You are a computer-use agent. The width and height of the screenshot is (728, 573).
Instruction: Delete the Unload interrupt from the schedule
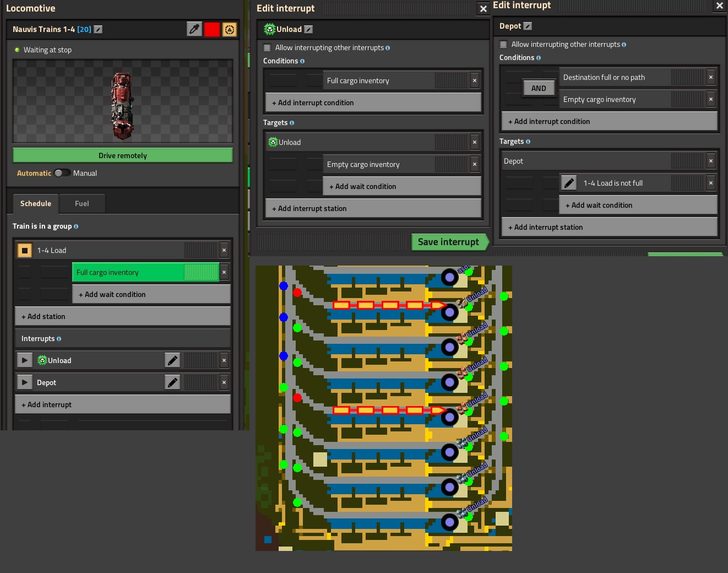[x=224, y=360]
